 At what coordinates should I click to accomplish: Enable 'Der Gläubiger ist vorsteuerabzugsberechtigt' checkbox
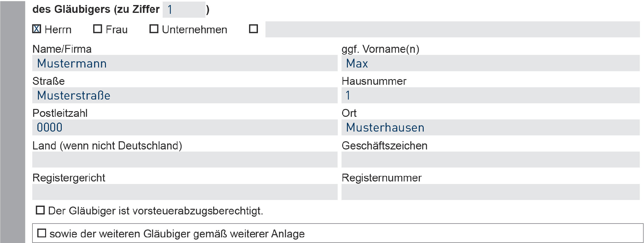click(40, 210)
